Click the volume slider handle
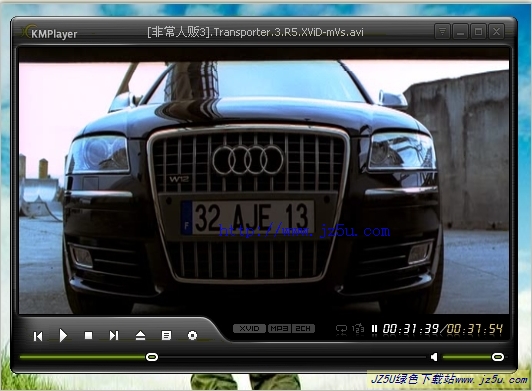The image size is (532, 391). (x=498, y=357)
